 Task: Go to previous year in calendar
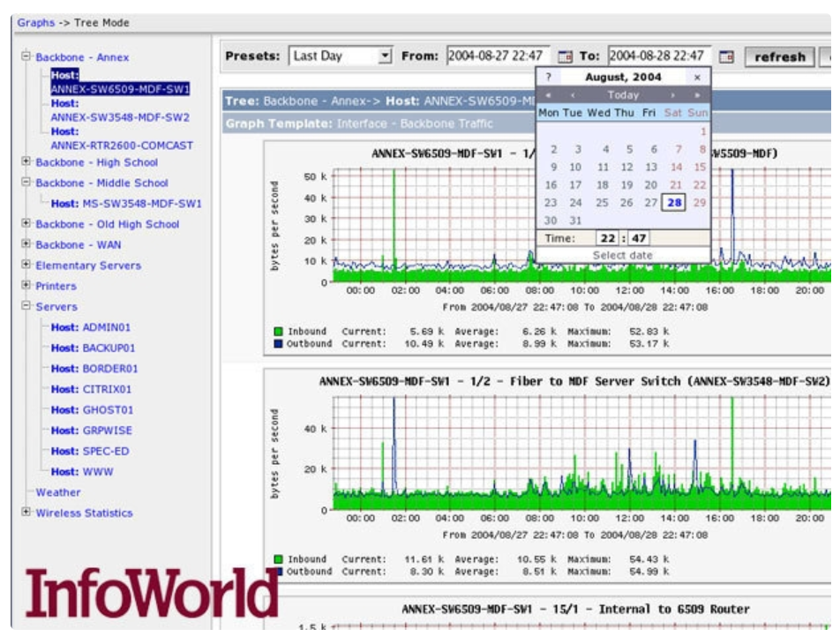click(548, 94)
